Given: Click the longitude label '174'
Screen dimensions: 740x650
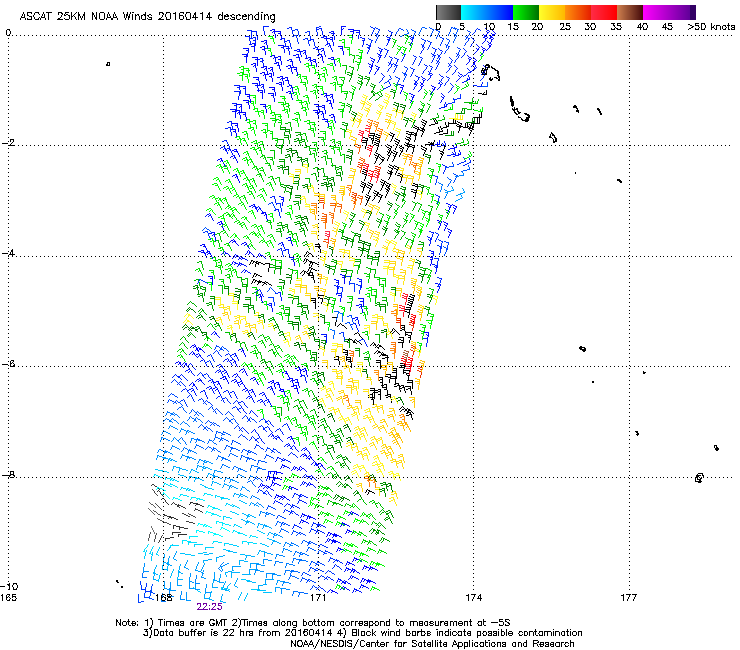Looking at the screenshot, I should [473, 598].
